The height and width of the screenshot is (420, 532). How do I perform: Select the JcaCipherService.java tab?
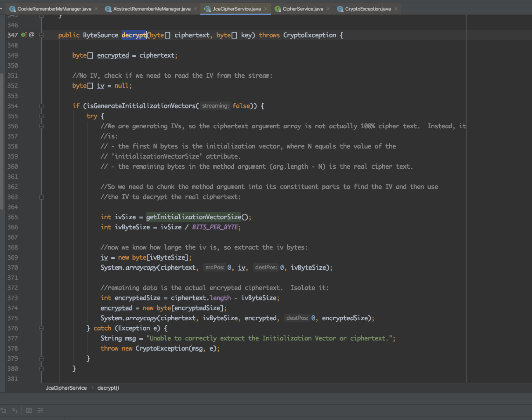pyautogui.click(x=236, y=9)
